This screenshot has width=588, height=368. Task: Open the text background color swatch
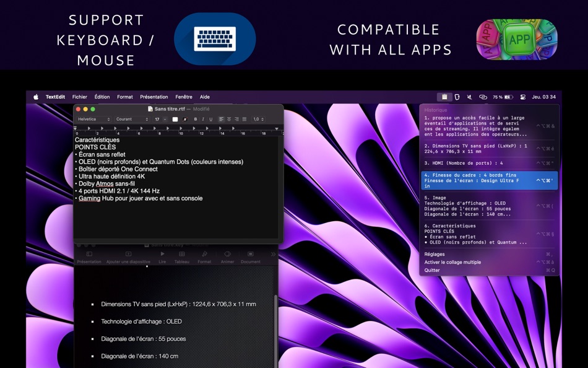(x=185, y=119)
